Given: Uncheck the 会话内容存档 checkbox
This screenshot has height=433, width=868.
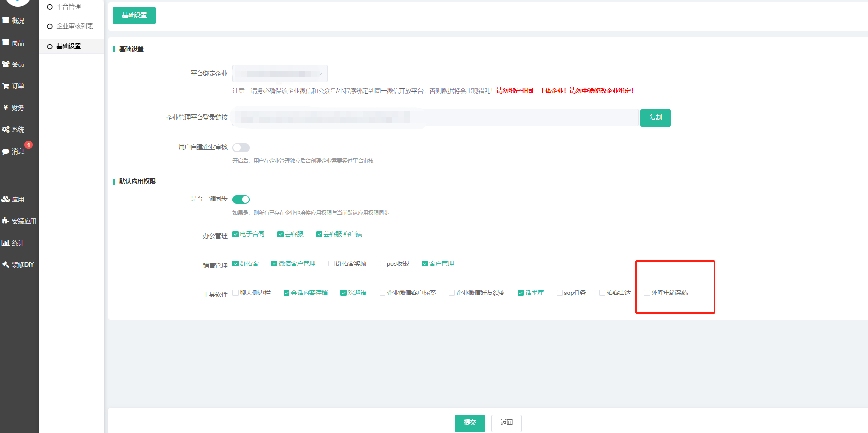Looking at the screenshot, I should tap(287, 293).
